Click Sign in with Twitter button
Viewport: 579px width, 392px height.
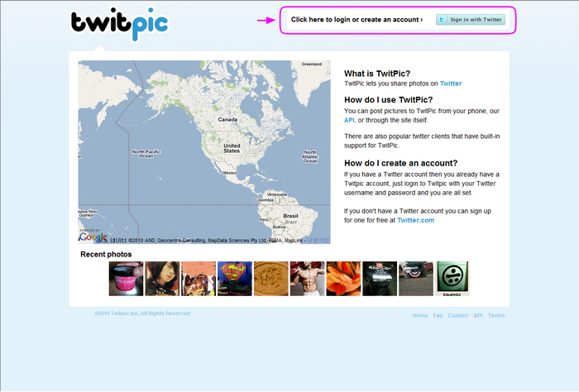(x=471, y=20)
